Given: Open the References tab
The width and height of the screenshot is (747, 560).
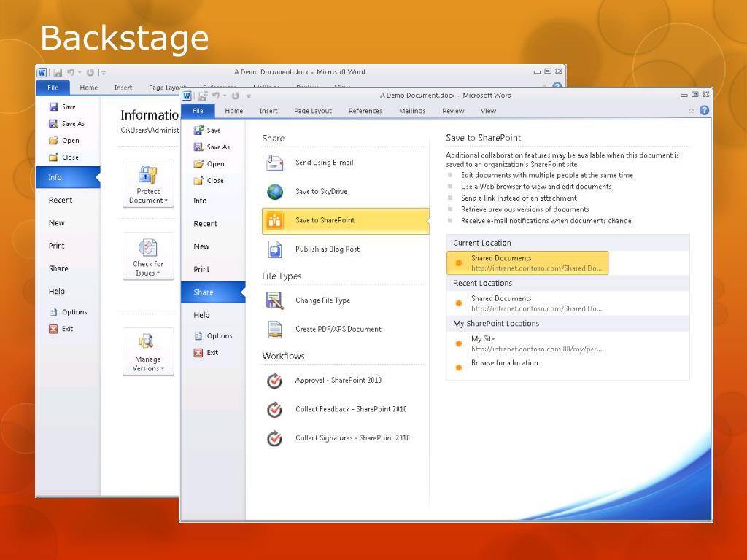Looking at the screenshot, I should click(x=365, y=111).
